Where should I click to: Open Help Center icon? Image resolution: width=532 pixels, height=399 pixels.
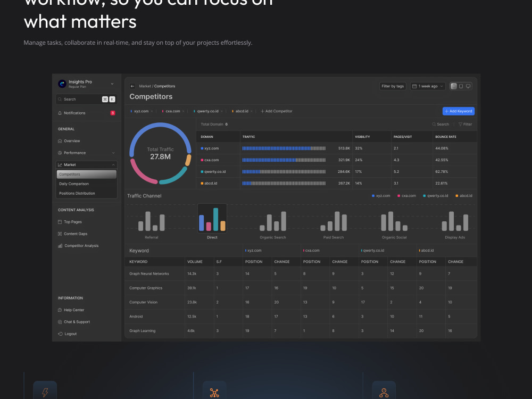coord(60,310)
